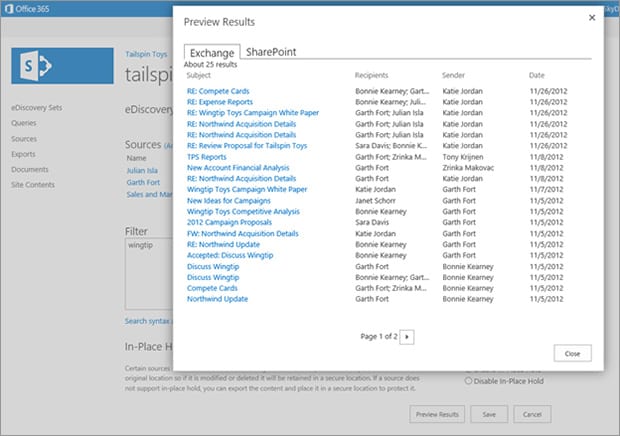Click Cancel button in background page
This screenshot has width=620, height=436.
[532, 414]
